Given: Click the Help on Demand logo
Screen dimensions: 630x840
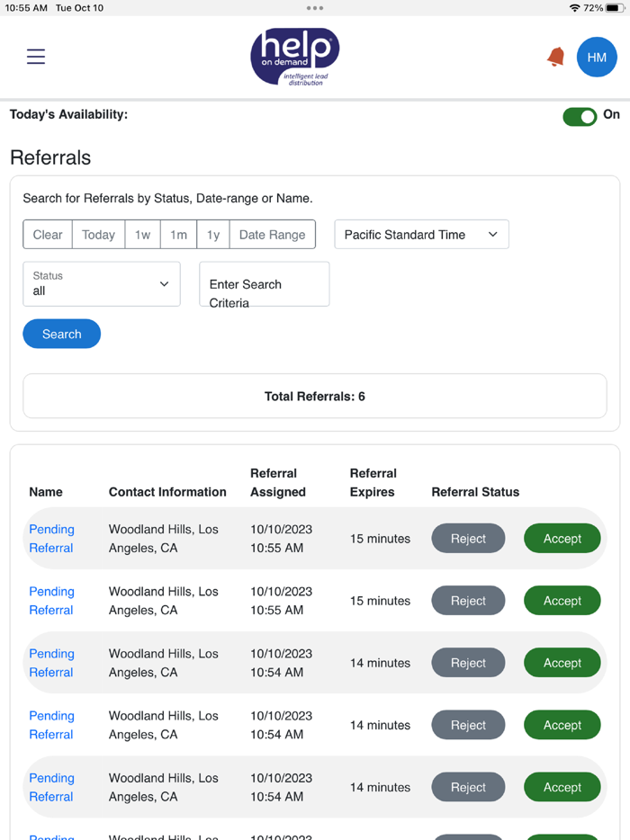Looking at the screenshot, I should click(x=294, y=56).
